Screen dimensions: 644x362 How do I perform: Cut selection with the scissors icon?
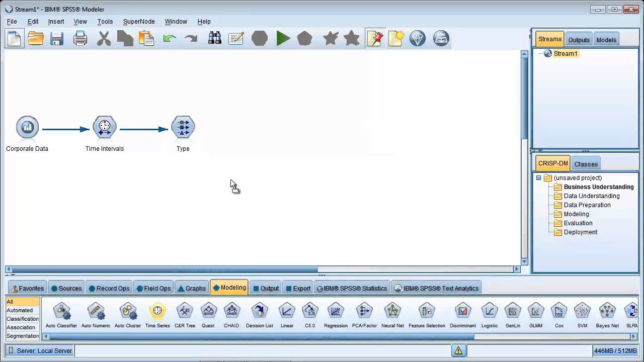104,39
